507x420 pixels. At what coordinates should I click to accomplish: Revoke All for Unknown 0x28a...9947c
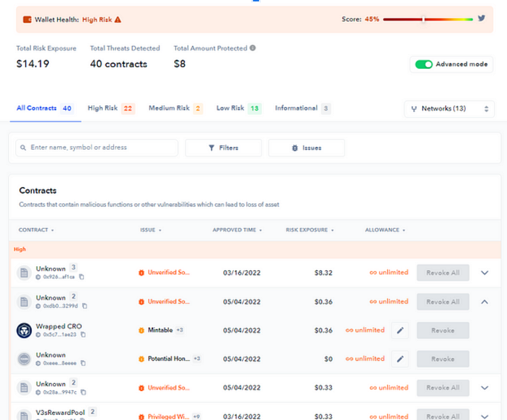(443, 388)
